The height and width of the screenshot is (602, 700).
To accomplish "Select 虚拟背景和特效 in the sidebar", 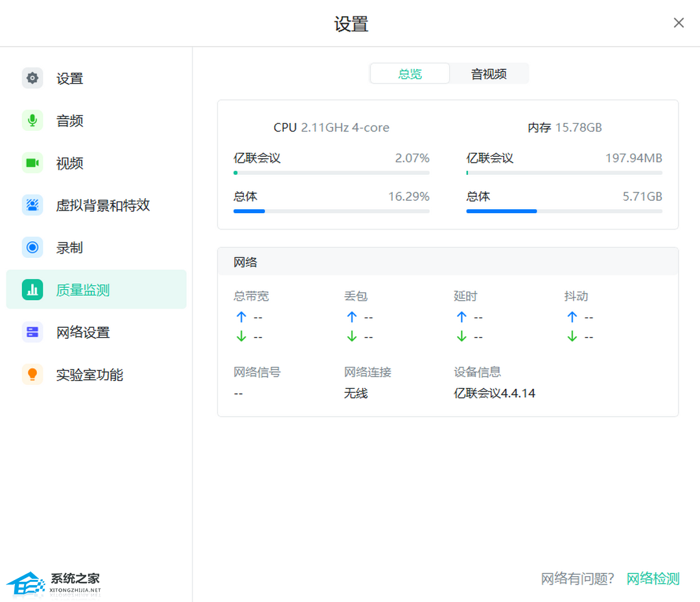I will [97, 205].
